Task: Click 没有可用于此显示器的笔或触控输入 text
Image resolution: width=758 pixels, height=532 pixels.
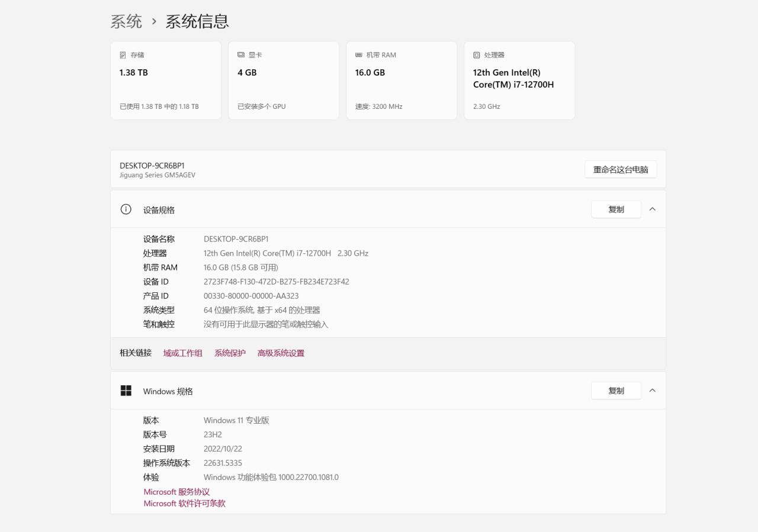Action: [266, 324]
